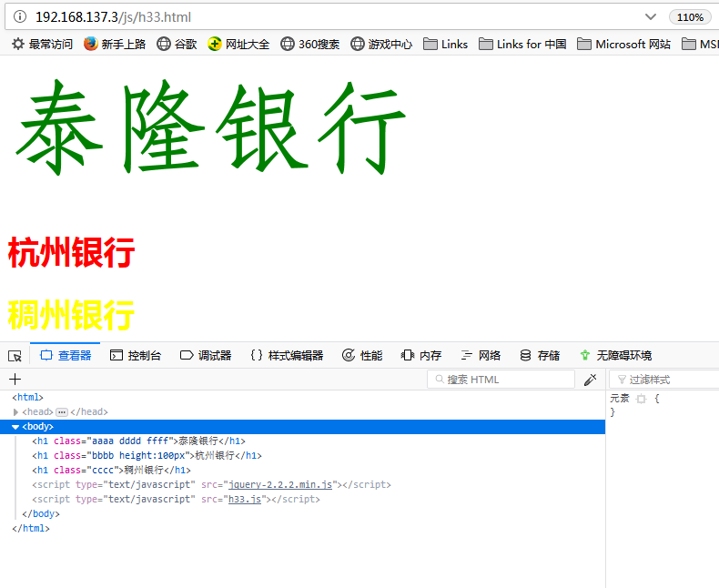Open the 谷歌 bookmark

[x=177, y=44]
